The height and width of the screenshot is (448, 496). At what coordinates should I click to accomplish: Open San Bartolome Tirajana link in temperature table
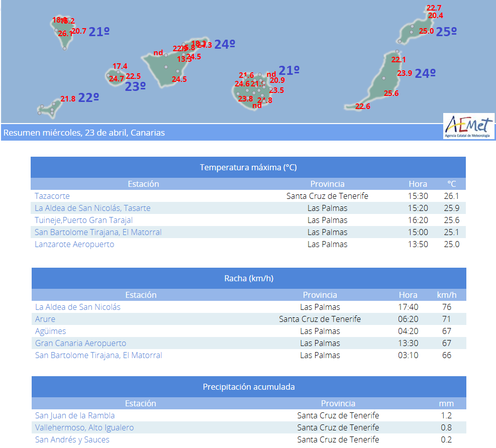coord(98,232)
